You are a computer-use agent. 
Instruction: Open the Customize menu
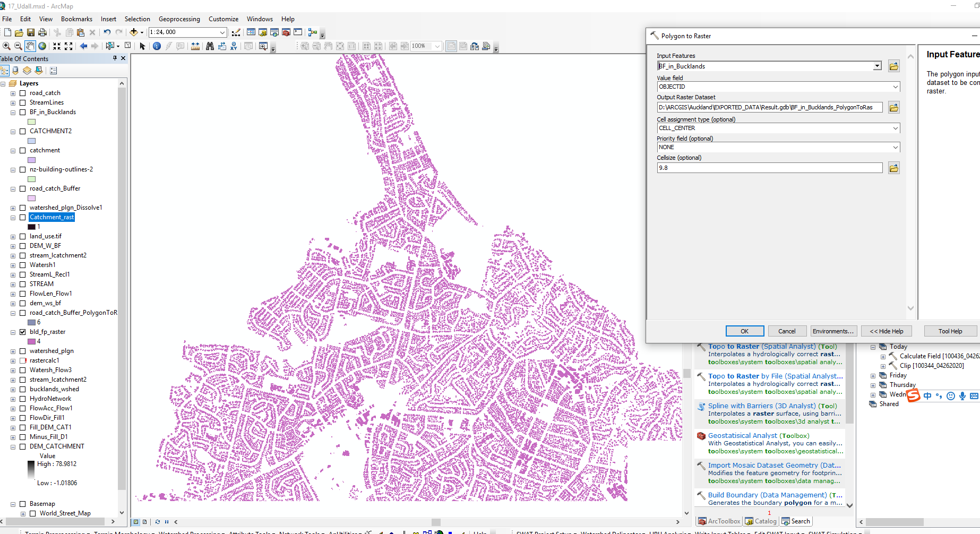click(223, 19)
